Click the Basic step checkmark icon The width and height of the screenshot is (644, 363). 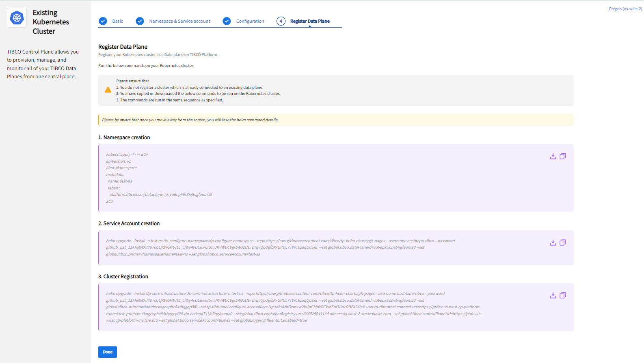[x=103, y=21]
